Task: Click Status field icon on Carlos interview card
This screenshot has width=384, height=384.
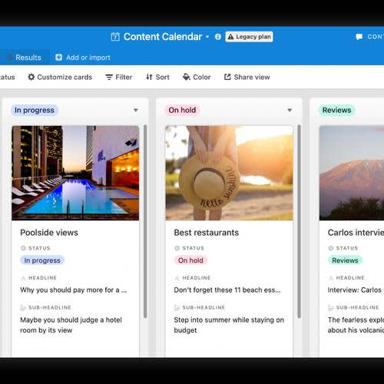Action: pyautogui.click(x=331, y=248)
